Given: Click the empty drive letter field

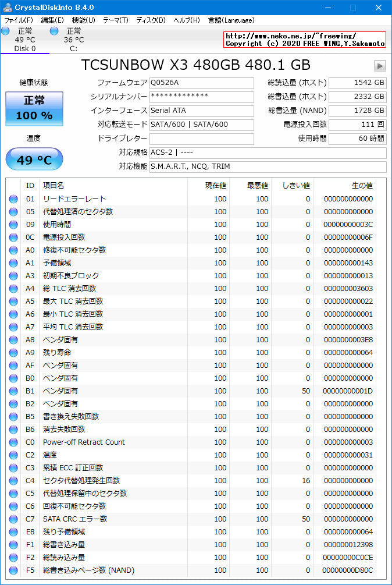Looking at the screenshot, I should point(202,139).
